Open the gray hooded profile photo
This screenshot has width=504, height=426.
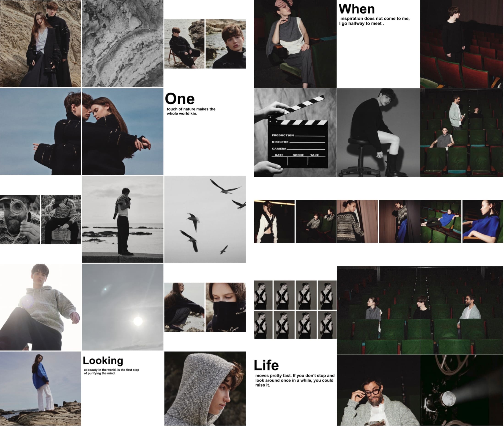[x=205, y=389]
